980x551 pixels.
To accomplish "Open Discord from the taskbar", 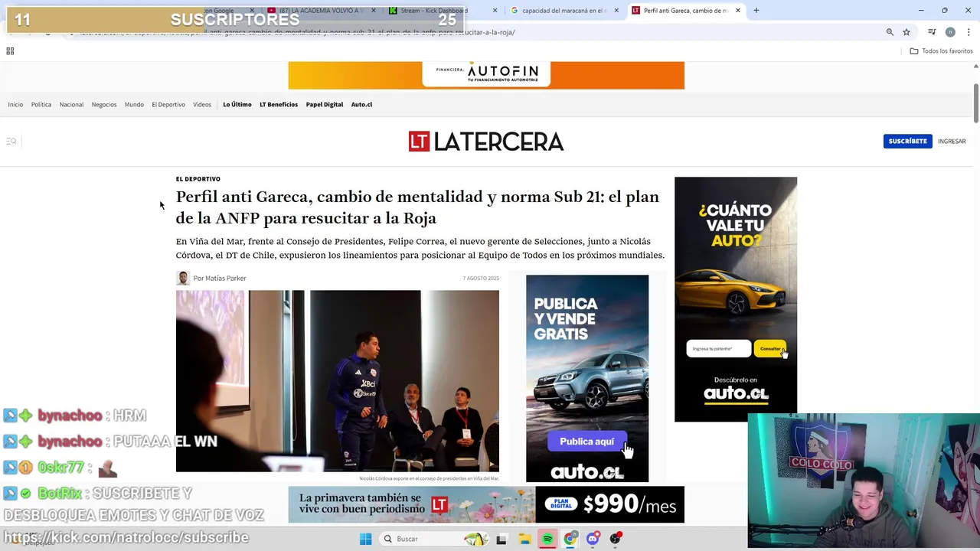I will pos(593,539).
